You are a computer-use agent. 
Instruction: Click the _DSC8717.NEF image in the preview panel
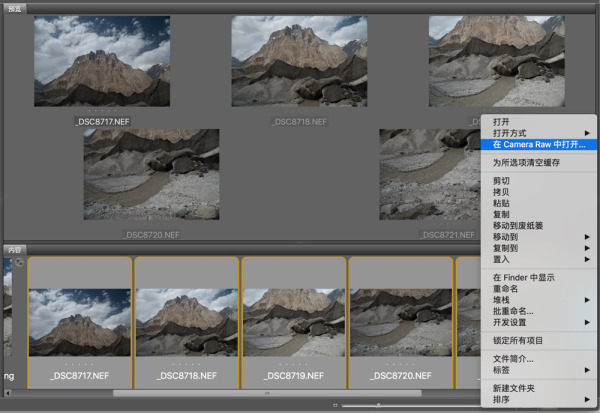(x=102, y=61)
